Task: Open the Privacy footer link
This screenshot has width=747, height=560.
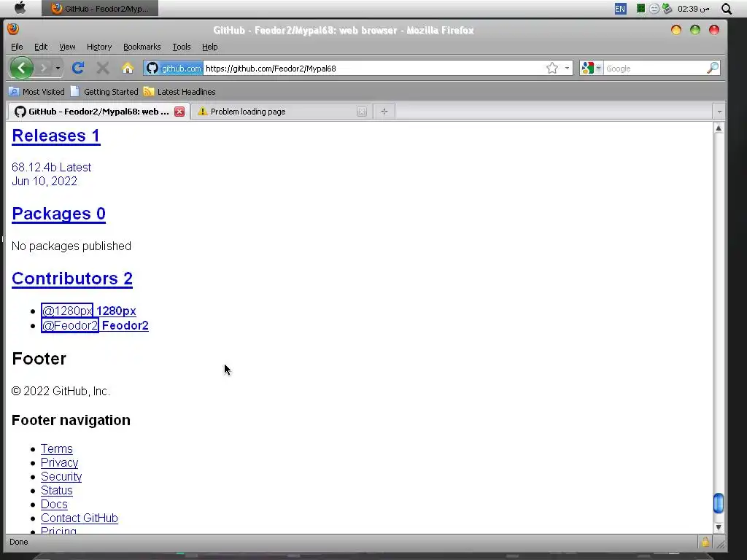Action: (x=60, y=462)
